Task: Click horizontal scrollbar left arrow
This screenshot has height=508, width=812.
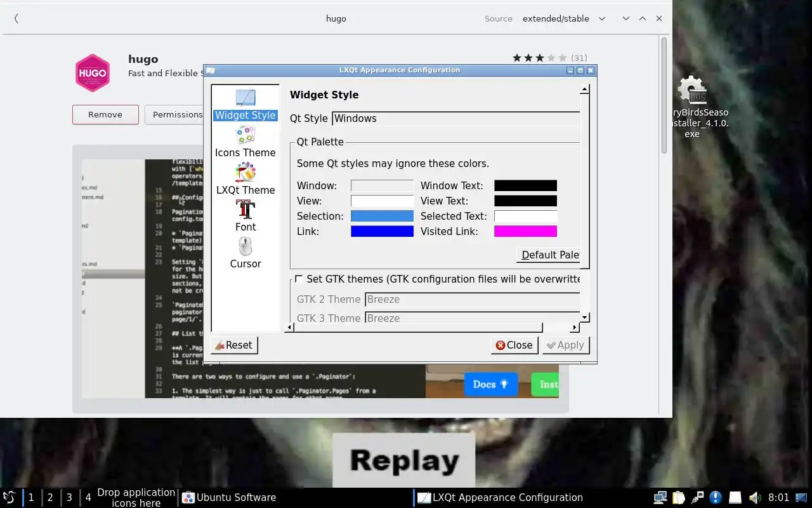Action: pos(290,328)
